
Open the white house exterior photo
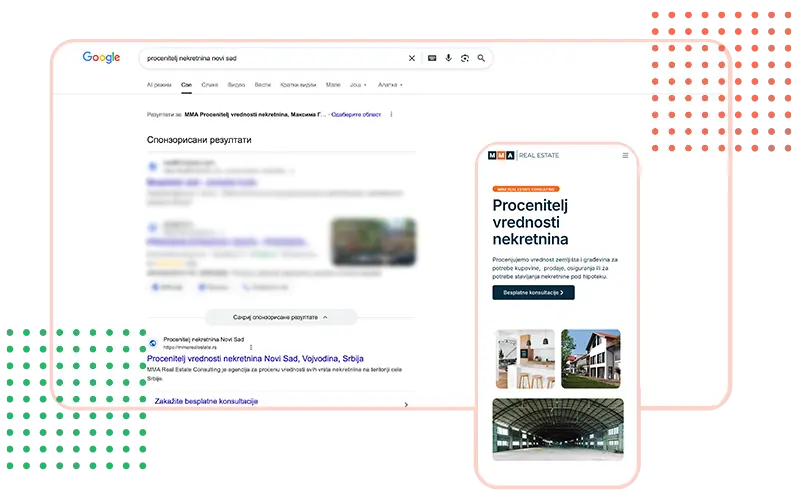click(x=591, y=359)
